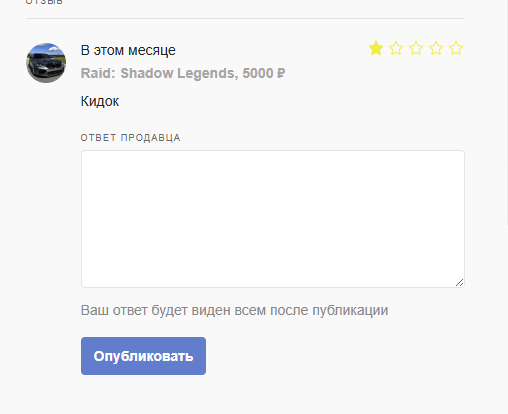The width and height of the screenshot is (508, 414).
Task: Click the third rating star
Action: 416,48
